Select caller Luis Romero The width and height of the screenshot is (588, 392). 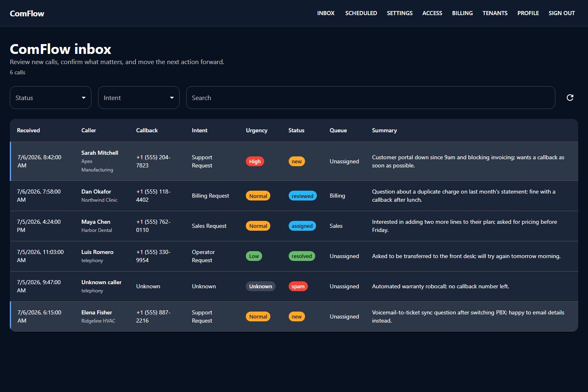click(x=97, y=252)
